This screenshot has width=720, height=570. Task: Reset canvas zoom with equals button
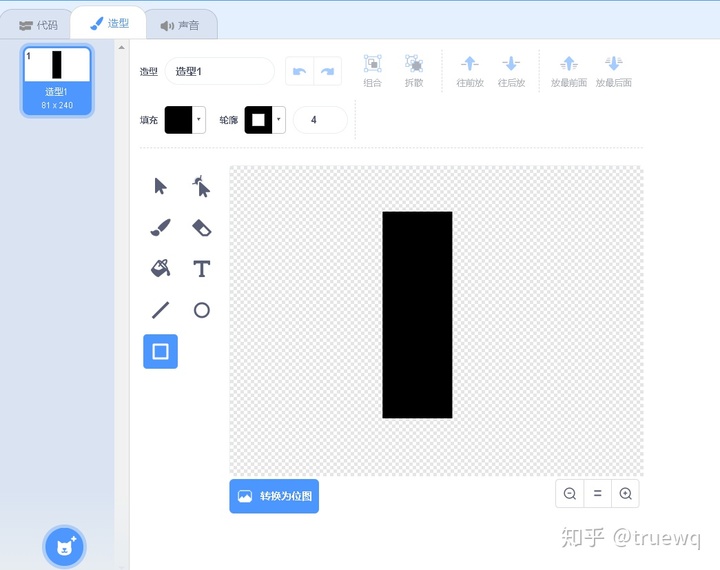coord(597,494)
